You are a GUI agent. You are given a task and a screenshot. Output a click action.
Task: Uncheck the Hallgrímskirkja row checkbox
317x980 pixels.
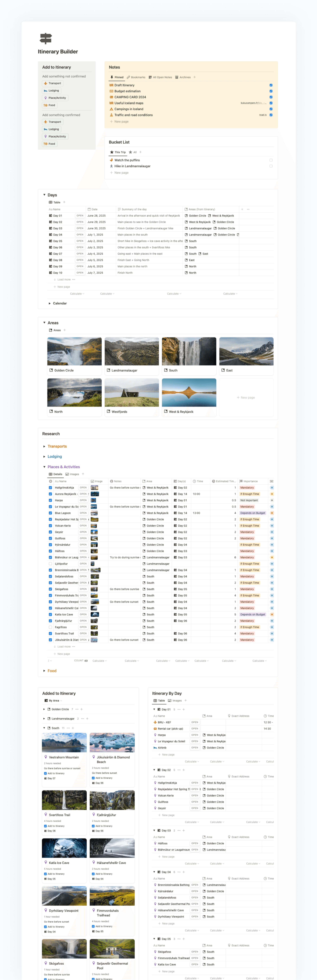point(50,488)
